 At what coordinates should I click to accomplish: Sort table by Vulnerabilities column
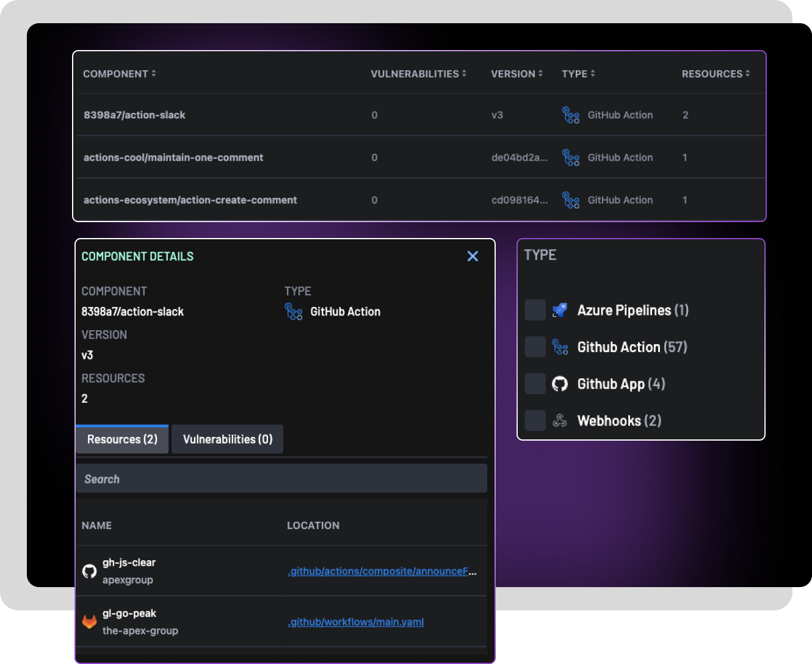(x=418, y=74)
